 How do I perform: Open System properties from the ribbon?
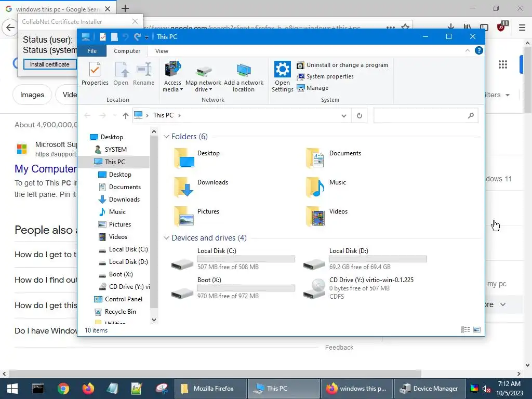[325, 77]
